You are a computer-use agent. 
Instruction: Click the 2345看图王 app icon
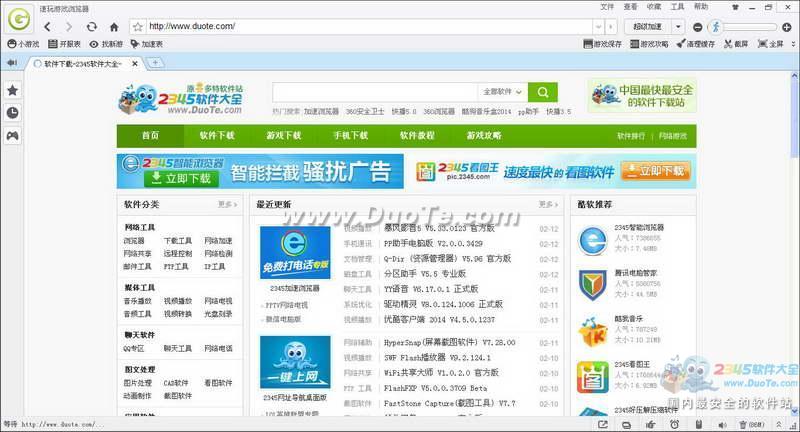pos(592,377)
